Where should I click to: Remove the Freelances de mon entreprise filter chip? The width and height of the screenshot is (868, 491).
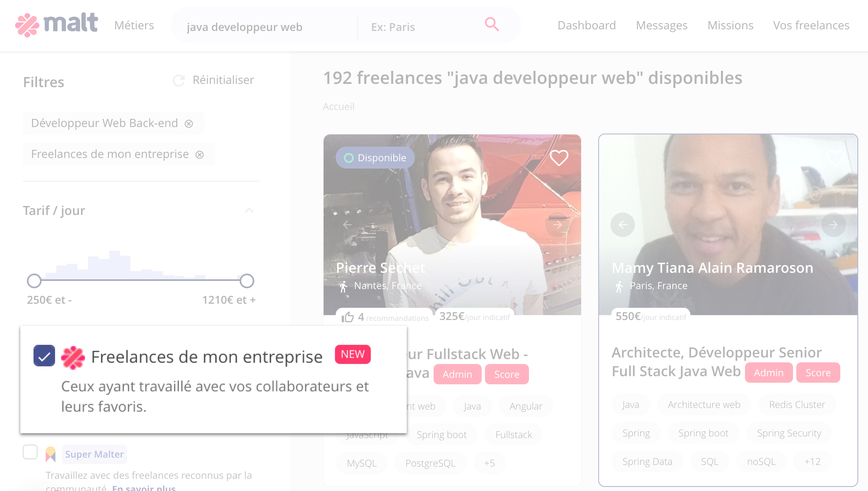coord(200,154)
